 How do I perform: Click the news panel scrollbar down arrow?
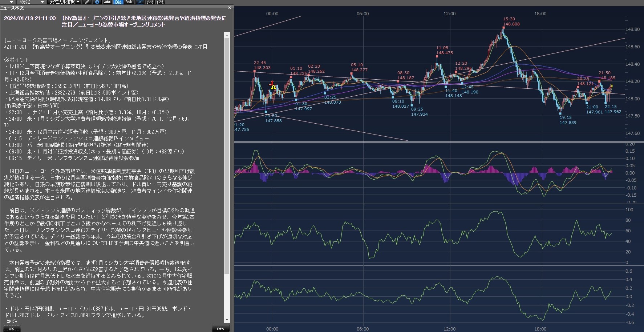click(227, 320)
